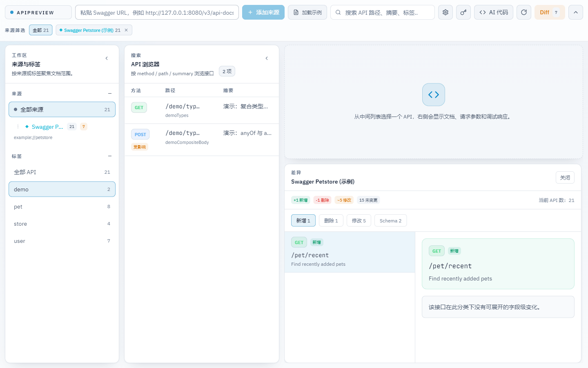Click the GET method badge for demoTypes
Screen dimensions: 588x368
click(139, 108)
